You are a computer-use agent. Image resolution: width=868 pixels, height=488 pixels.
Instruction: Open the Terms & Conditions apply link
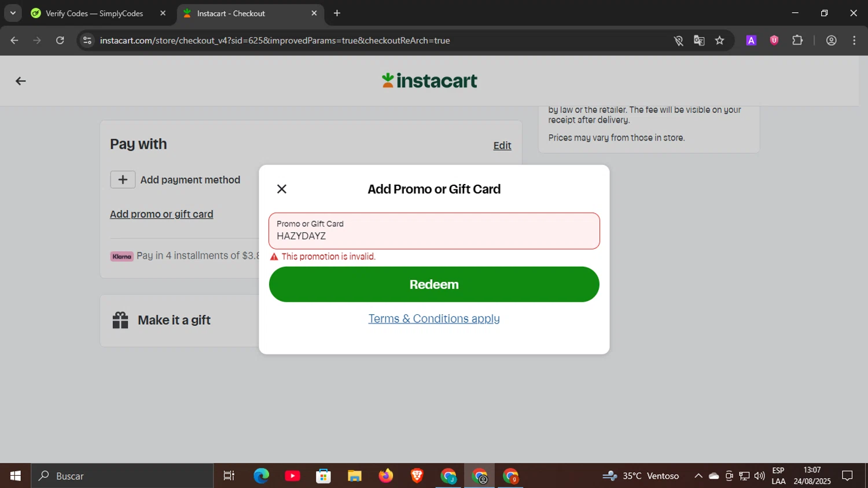pos(434,319)
